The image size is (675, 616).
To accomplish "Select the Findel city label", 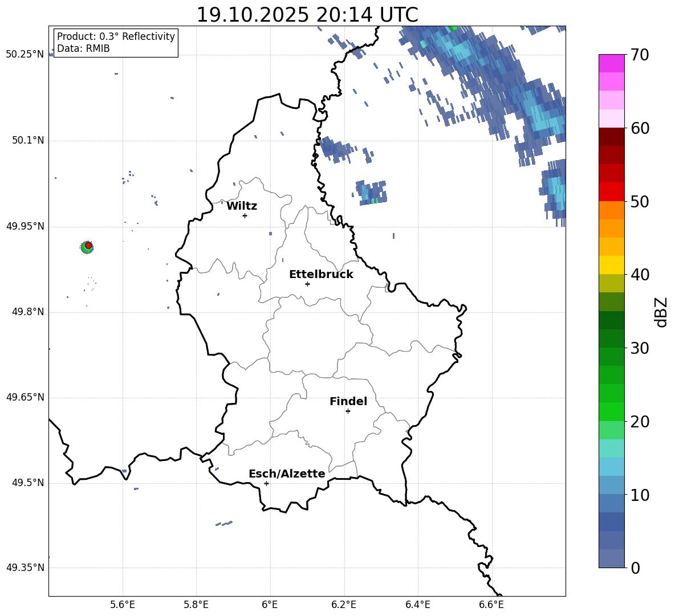I will click(348, 401).
